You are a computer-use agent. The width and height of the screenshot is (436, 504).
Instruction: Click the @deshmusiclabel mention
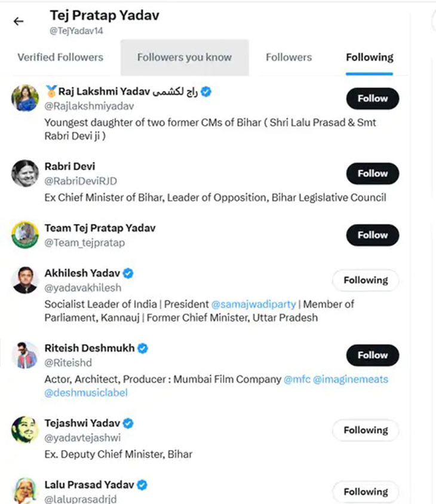[85, 393]
